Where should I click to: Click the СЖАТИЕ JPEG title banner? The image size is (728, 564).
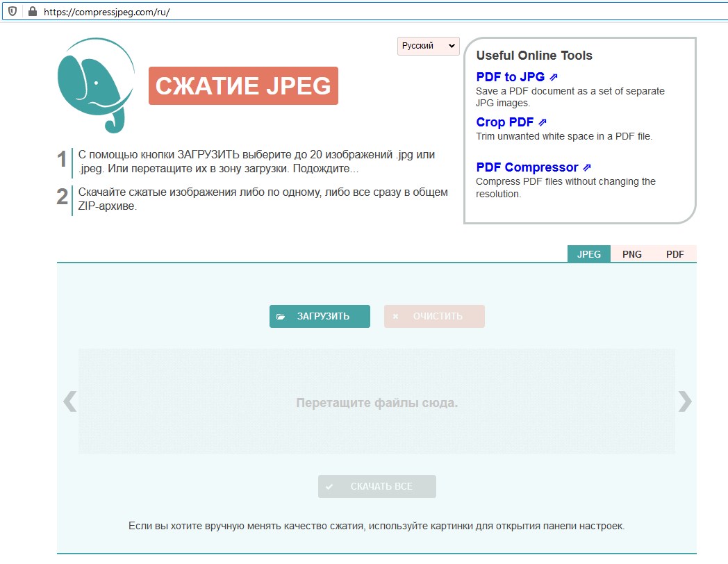pyautogui.click(x=243, y=86)
